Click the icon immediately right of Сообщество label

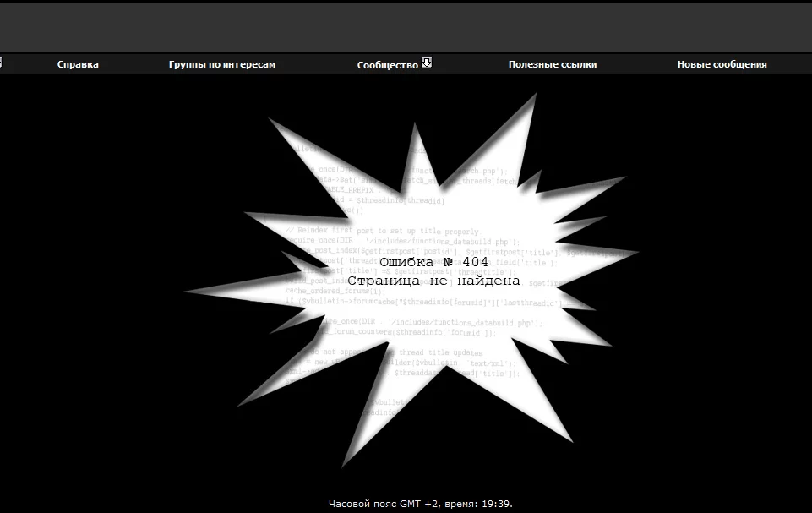point(426,63)
